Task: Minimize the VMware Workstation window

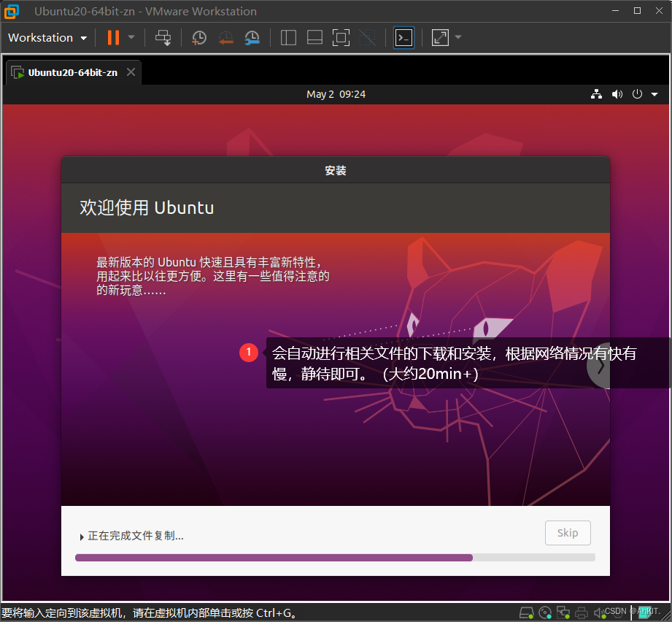Action: (x=615, y=11)
